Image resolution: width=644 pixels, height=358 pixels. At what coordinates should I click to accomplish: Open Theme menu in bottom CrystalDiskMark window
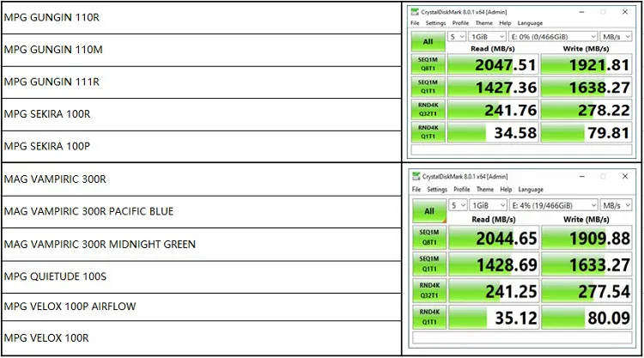coord(485,189)
